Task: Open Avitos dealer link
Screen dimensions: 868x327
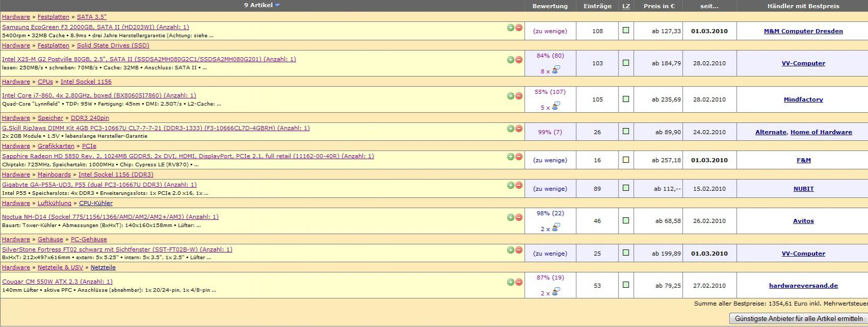Action: pos(803,221)
